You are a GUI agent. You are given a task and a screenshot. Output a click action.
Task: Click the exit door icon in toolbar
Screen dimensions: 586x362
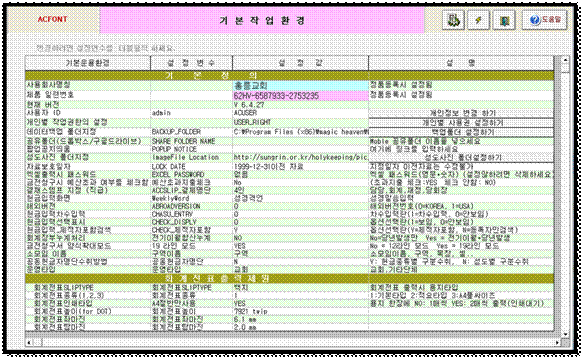[x=504, y=20]
